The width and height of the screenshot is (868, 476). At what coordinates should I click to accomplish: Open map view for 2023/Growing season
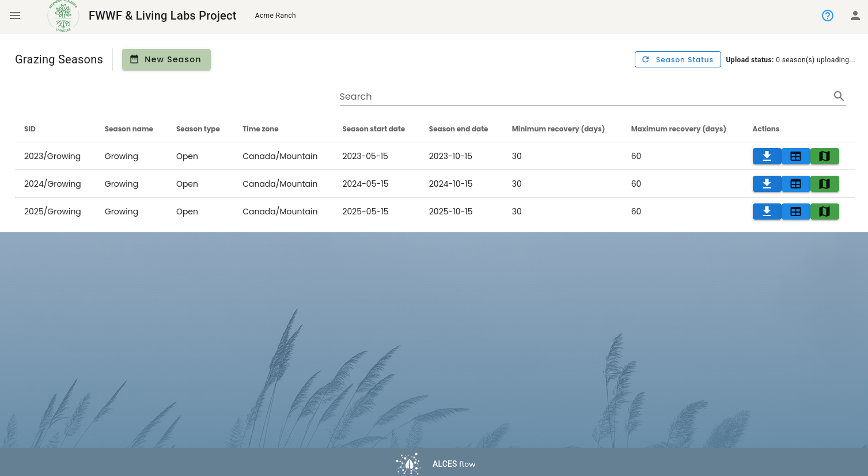tap(824, 156)
